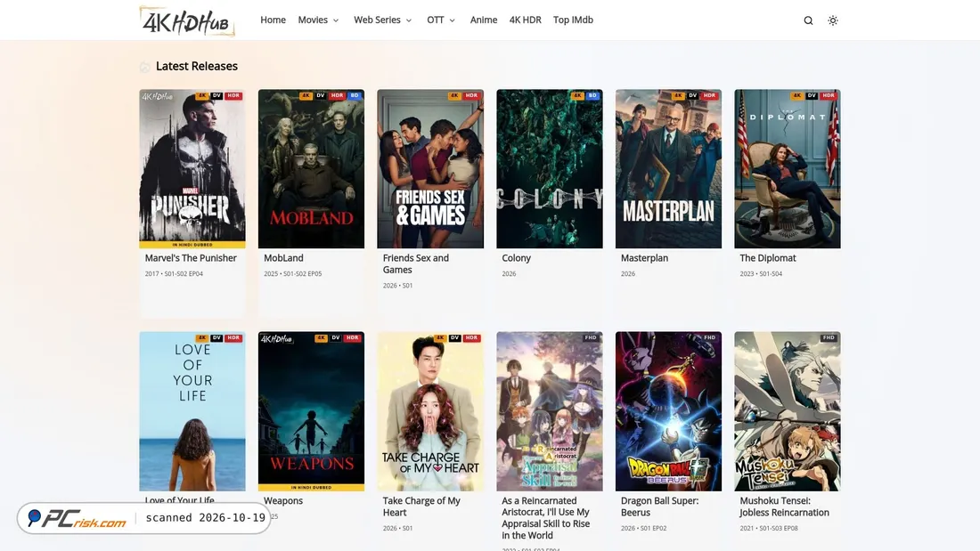Open the Top IMdb section
The width and height of the screenshot is (980, 551).
[x=573, y=20]
